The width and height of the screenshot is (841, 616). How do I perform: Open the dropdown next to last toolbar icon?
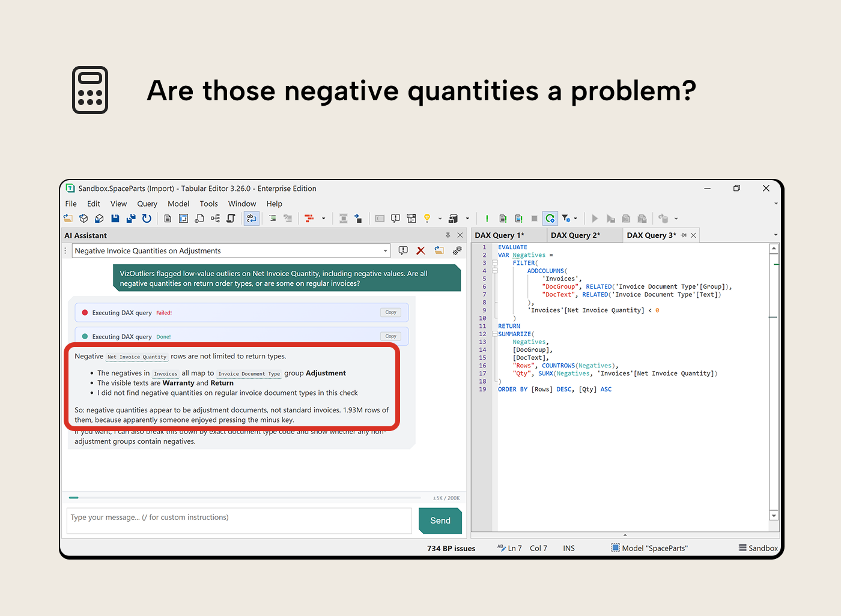coord(676,219)
